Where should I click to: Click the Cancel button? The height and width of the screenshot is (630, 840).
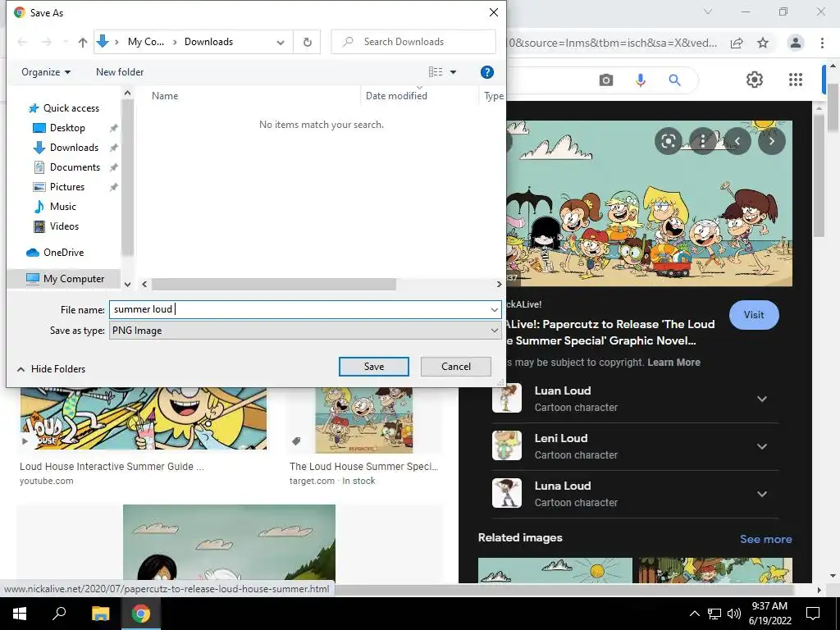(x=456, y=367)
